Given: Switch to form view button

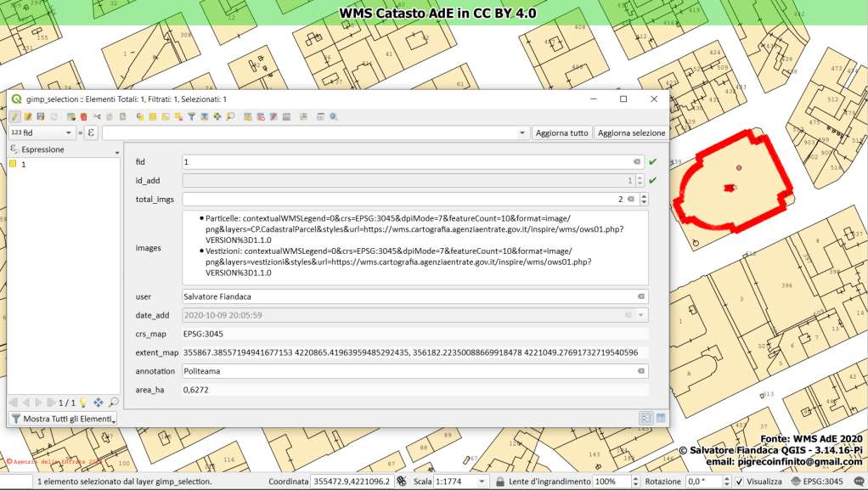Looking at the screenshot, I should [x=645, y=418].
